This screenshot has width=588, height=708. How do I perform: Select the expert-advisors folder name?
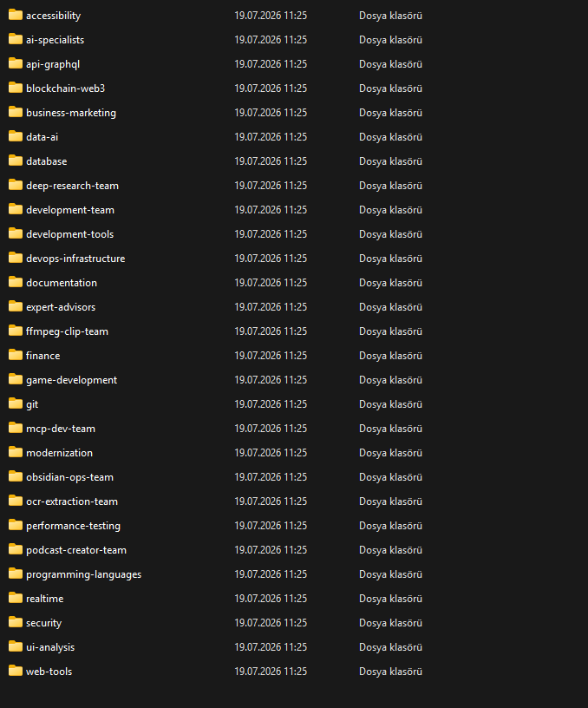click(61, 307)
